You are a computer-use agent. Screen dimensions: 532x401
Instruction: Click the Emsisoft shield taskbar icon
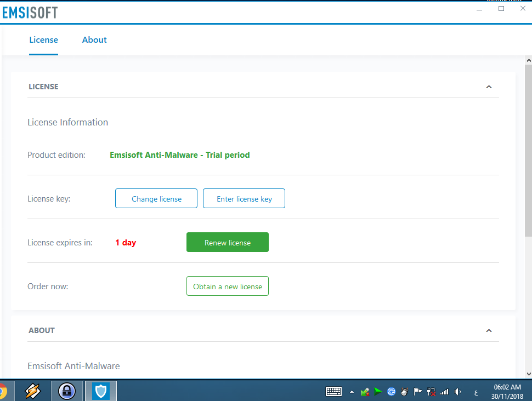(x=101, y=391)
